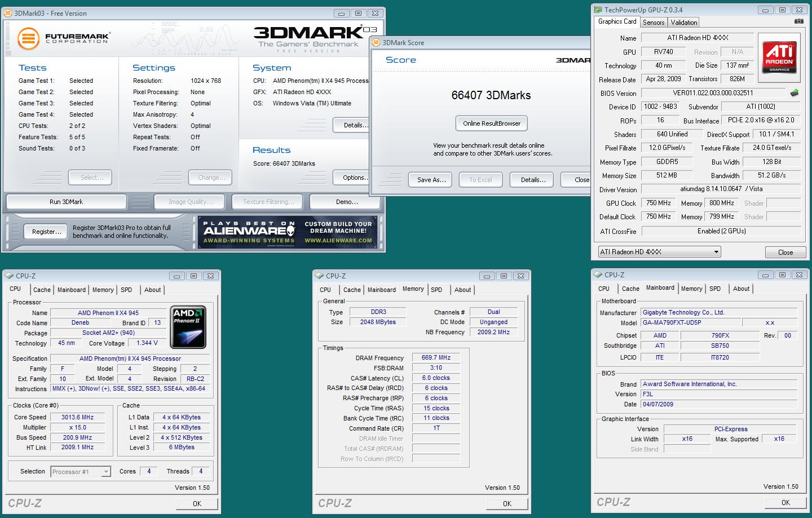Maximize the 3DMark03 window

point(358,13)
